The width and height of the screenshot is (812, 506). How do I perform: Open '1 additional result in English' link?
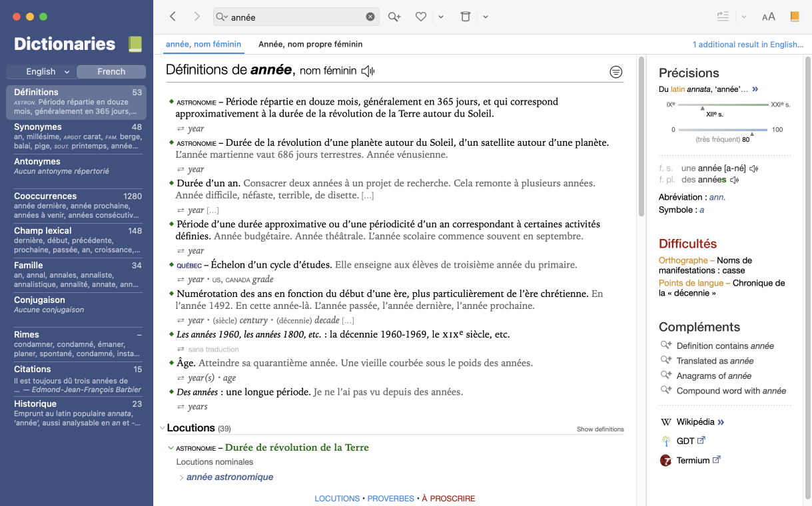747,45
